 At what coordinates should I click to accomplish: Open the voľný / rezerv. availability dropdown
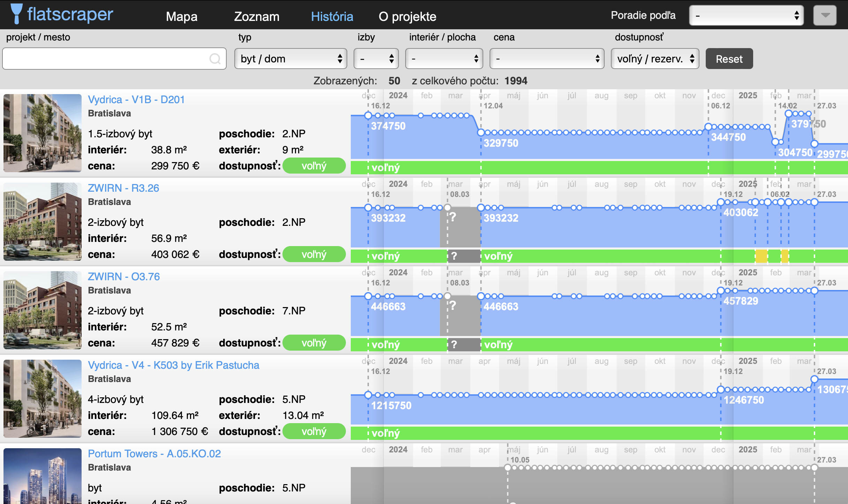coord(655,59)
